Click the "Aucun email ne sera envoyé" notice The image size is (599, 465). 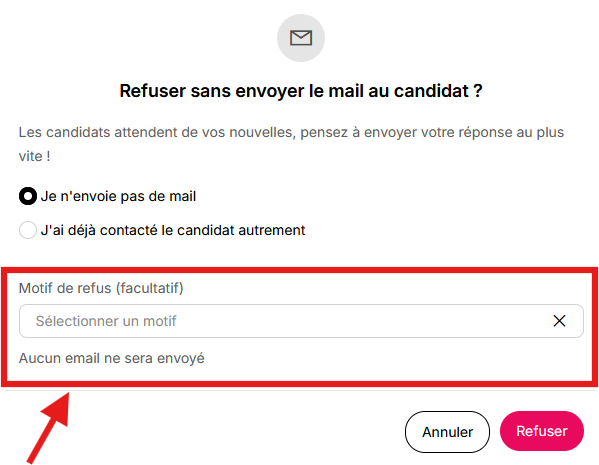112,358
